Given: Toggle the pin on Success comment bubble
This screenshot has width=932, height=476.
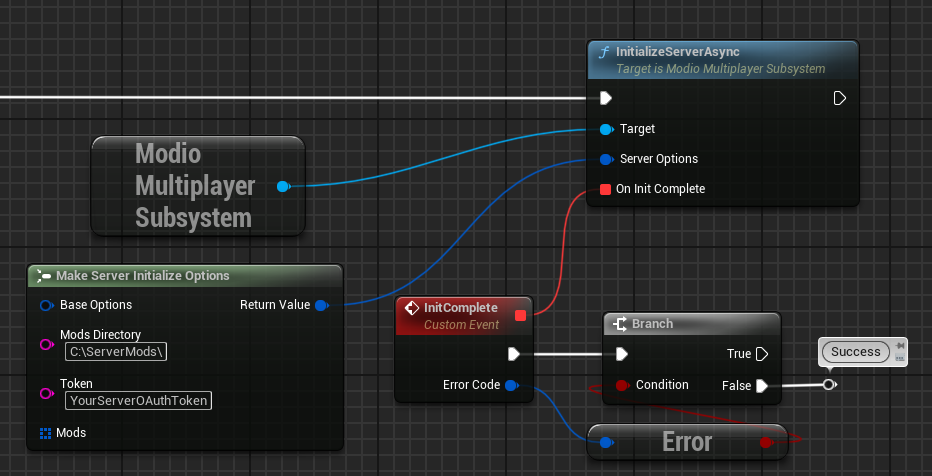Looking at the screenshot, I should point(900,345).
